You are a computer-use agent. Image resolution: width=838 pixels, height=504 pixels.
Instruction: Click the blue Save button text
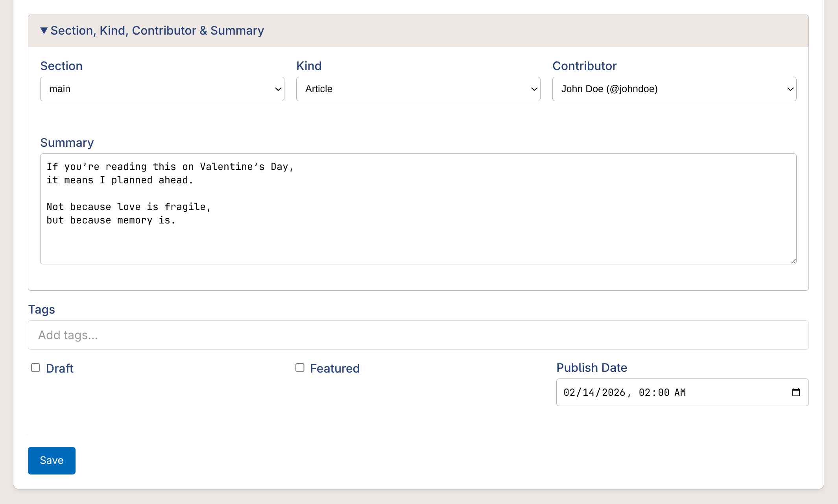tap(51, 460)
